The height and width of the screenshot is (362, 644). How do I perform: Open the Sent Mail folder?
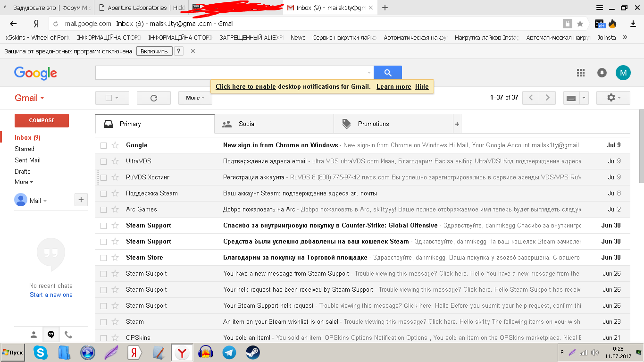point(27,160)
